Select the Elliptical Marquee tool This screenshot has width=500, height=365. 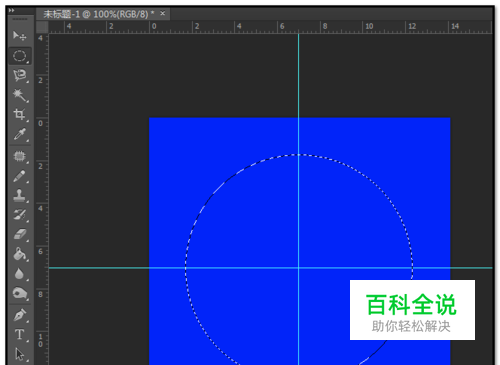click(19, 56)
